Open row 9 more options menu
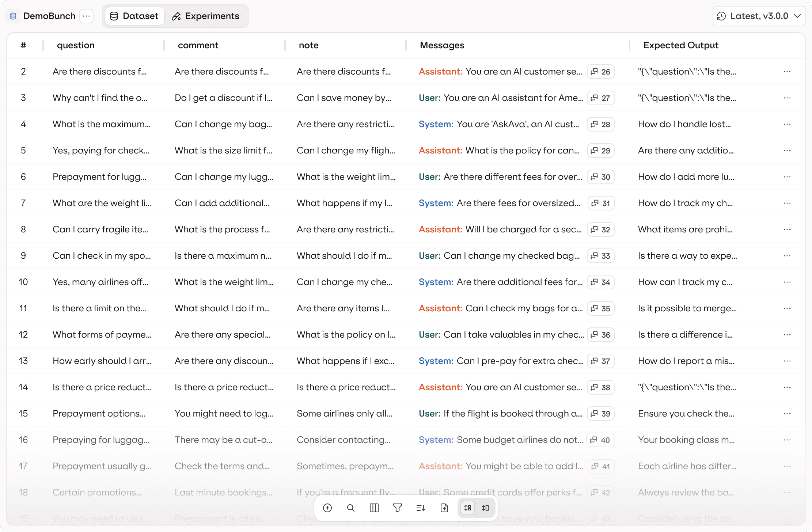This screenshot has width=812, height=532. (x=787, y=256)
